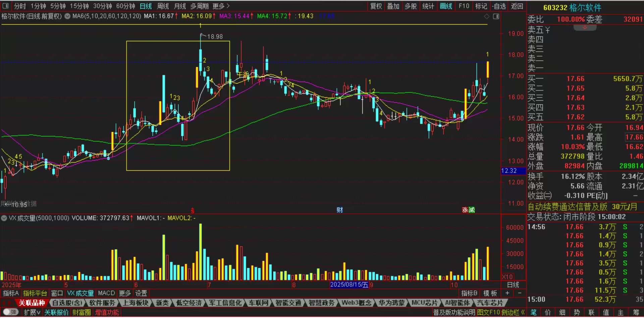
Task: Click the 财 marker below the chart
Action: [340, 210]
